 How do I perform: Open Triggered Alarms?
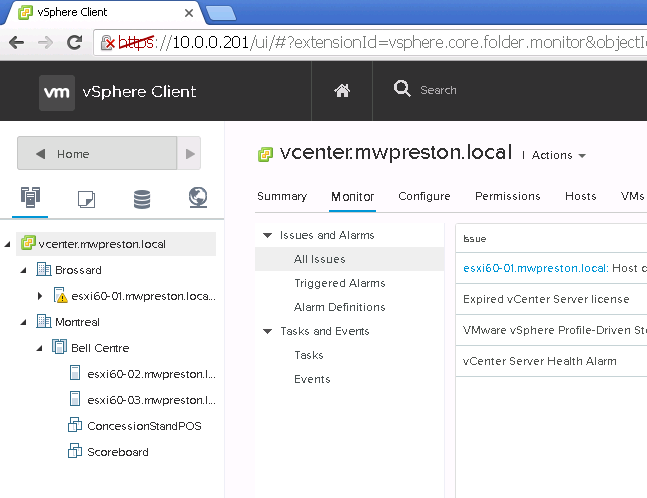point(340,283)
